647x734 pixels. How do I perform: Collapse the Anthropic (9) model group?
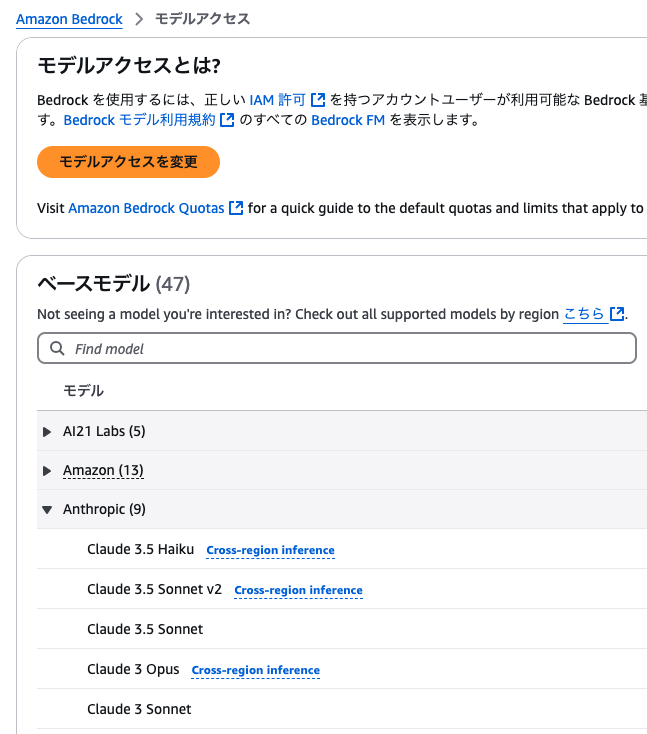[47, 510]
